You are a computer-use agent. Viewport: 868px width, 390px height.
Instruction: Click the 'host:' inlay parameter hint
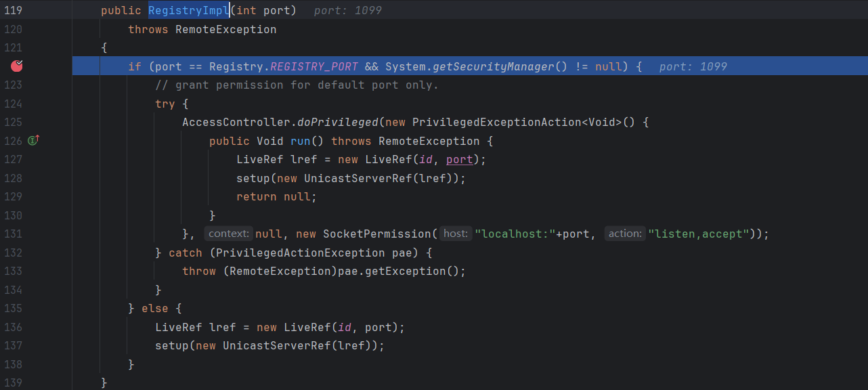(x=455, y=234)
